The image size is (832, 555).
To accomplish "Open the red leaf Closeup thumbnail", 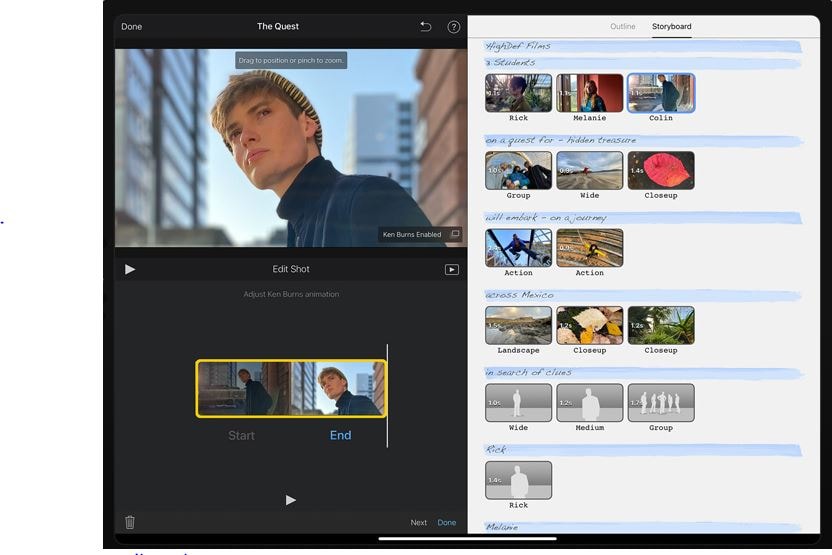I will coord(661,170).
